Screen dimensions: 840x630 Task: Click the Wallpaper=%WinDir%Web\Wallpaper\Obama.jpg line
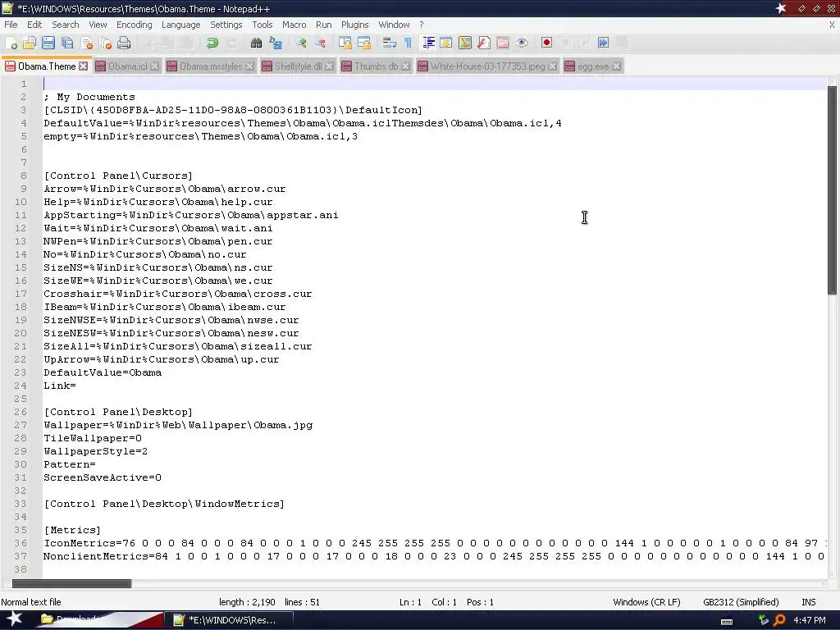point(178,425)
